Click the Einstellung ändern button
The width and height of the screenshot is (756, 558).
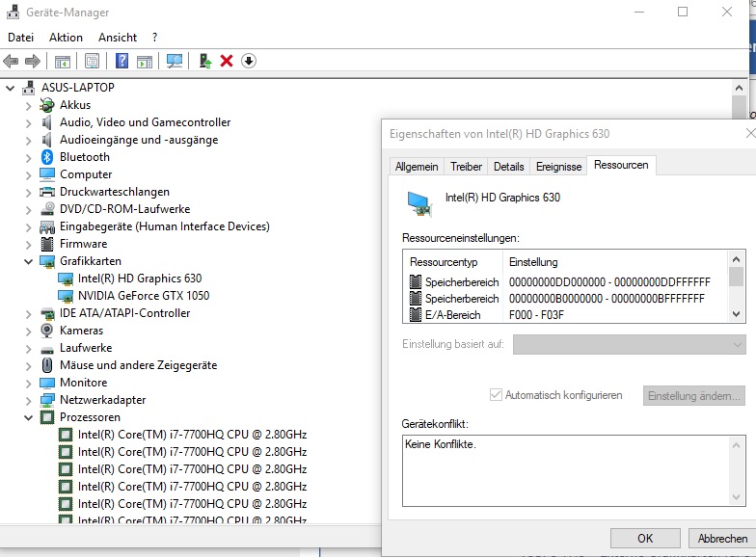tap(694, 395)
